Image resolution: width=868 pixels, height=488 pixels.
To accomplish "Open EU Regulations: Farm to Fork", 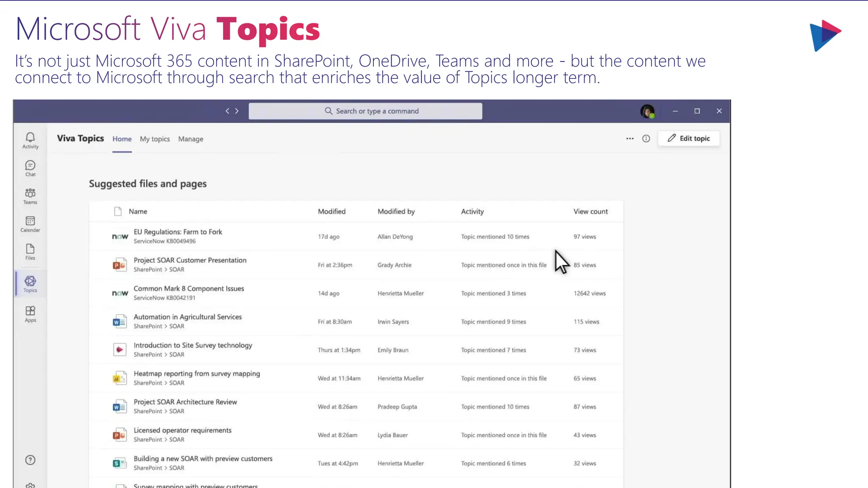I will click(x=178, y=232).
